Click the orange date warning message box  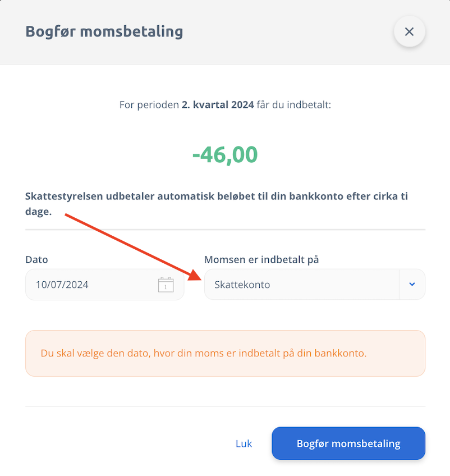[x=225, y=354]
